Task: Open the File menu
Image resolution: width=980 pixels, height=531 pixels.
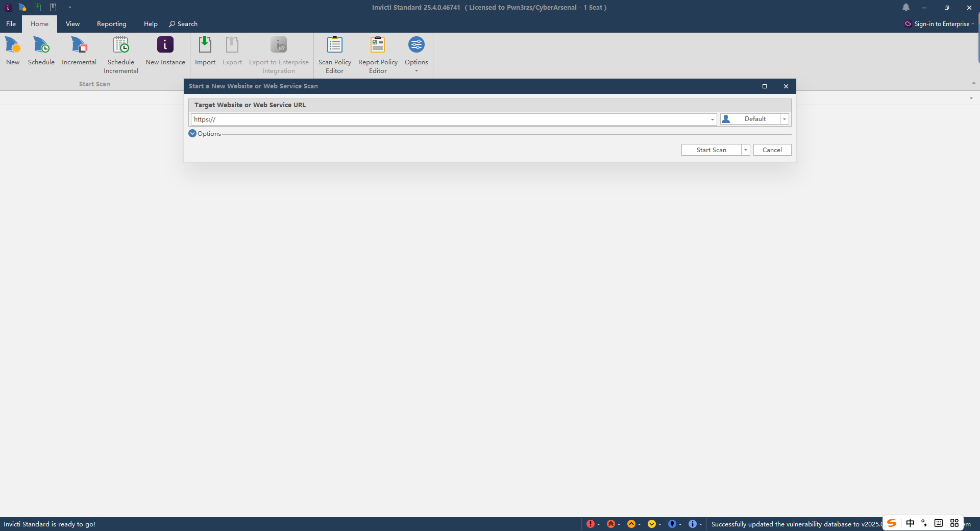Action: coord(11,24)
